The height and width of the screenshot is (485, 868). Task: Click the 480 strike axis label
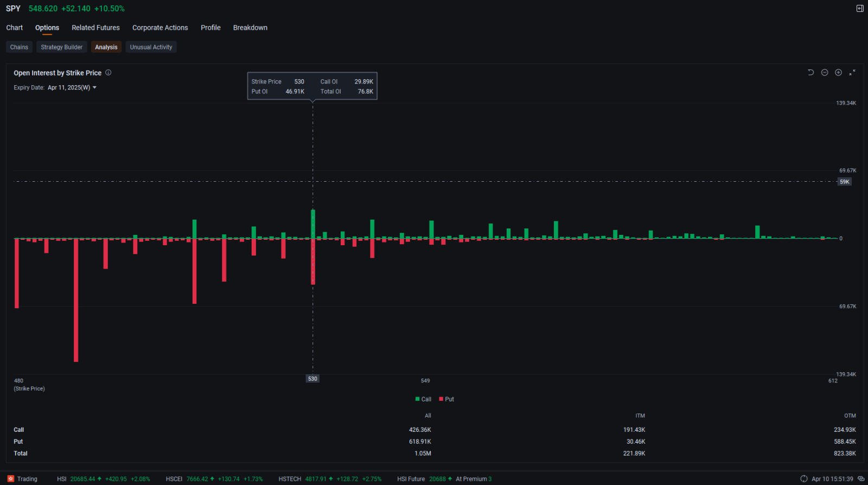(18, 381)
